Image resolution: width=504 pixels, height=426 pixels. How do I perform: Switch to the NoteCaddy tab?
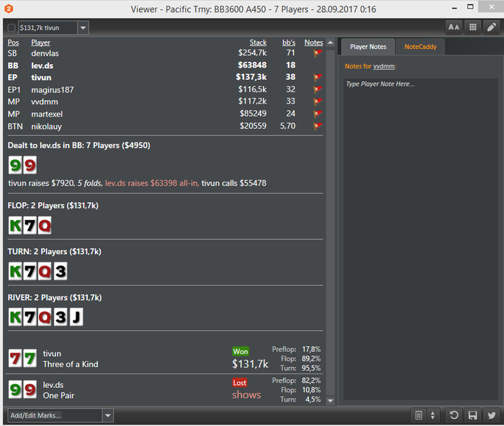coord(420,47)
